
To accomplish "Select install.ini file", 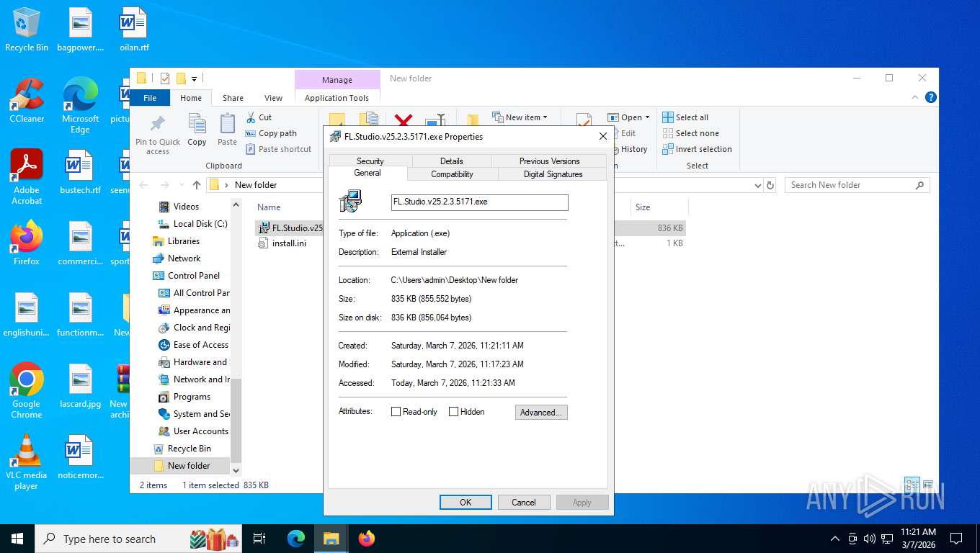I will click(288, 243).
